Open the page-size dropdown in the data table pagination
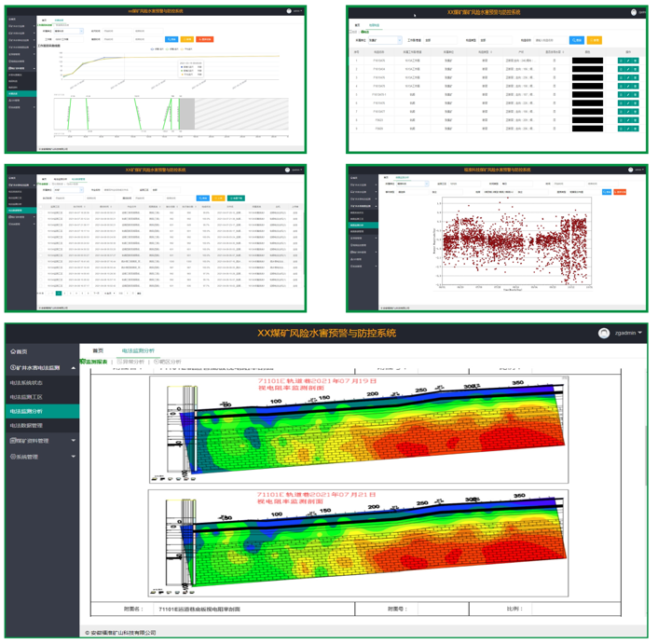 (x=110, y=294)
